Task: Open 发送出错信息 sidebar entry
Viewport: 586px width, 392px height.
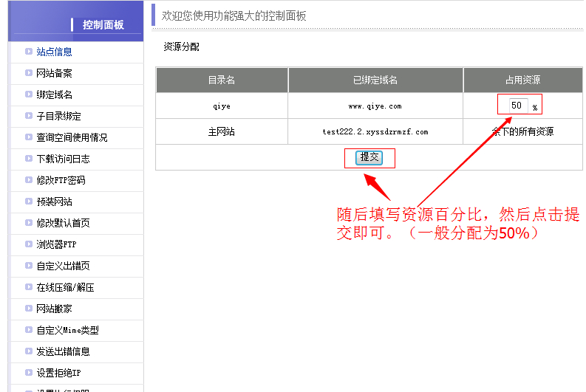Action: (x=63, y=351)
